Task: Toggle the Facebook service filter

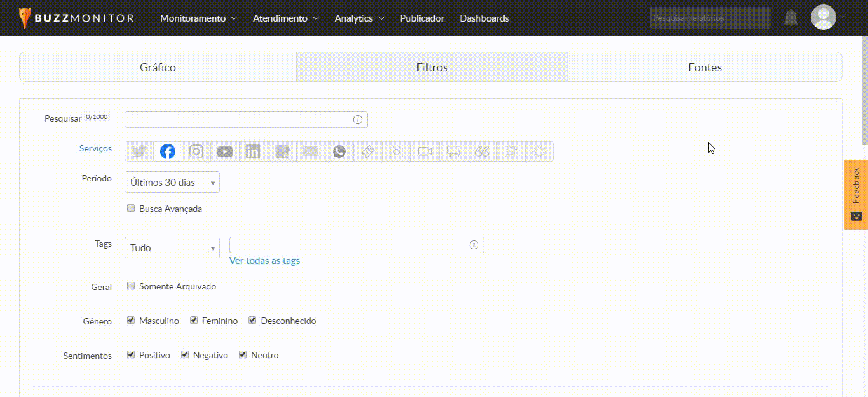Action: click(x=168, y=151)
